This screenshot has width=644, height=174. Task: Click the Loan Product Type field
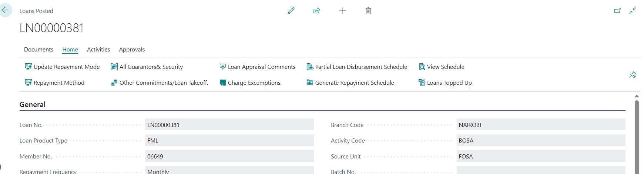229,141
